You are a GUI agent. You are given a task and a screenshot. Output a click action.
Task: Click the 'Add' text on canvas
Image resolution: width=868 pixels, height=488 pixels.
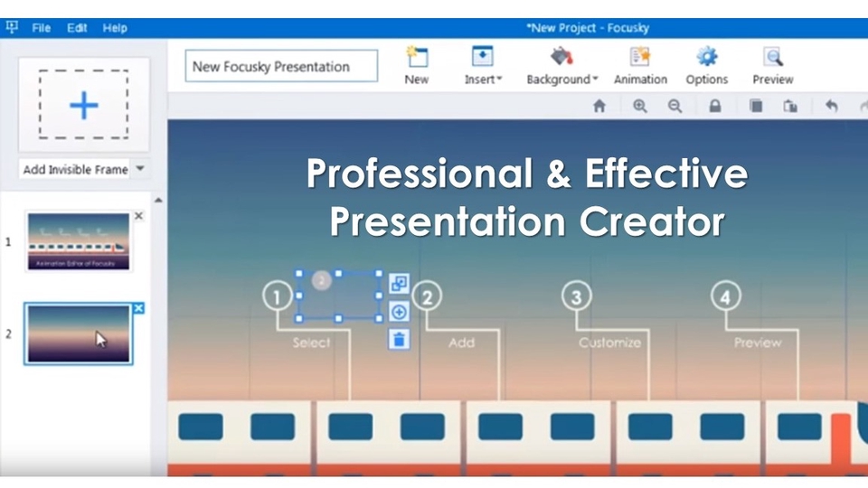tap(461, 343)
